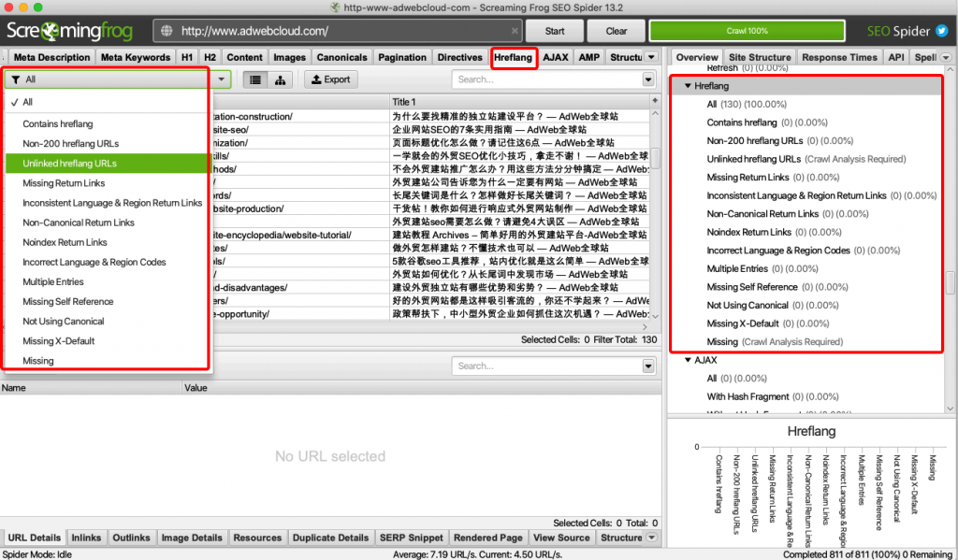Click the Crawl 100% progress bar
This screenshot has width=958, height=560.
[x=748, y=31]
